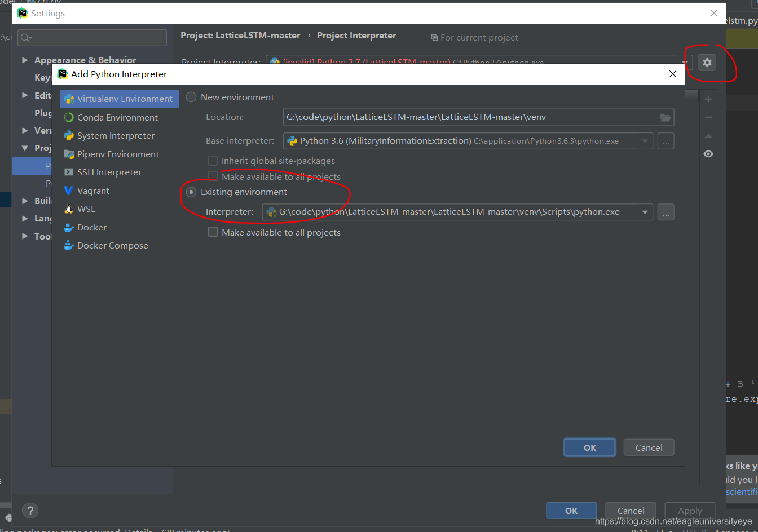Image resolution: width=758 pixels, height=532 pixels.
Task: Click the Vagrant V icon
Action: tap(69, 190)
